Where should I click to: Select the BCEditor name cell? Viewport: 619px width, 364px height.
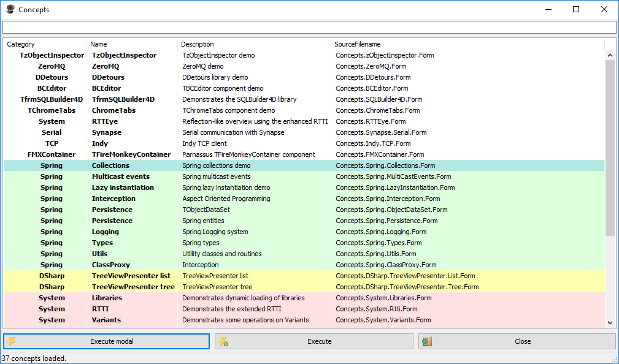[106, 88]
